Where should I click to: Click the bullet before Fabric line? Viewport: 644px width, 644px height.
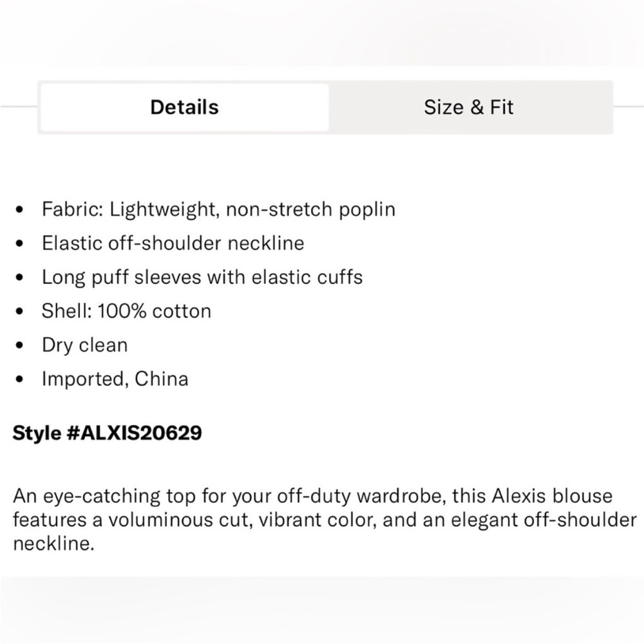pyautogui.click(x=19, y=210)
